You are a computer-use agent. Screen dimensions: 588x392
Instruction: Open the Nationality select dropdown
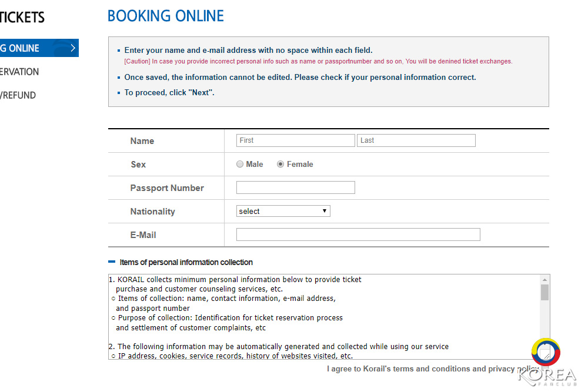(x=283, y=211)
